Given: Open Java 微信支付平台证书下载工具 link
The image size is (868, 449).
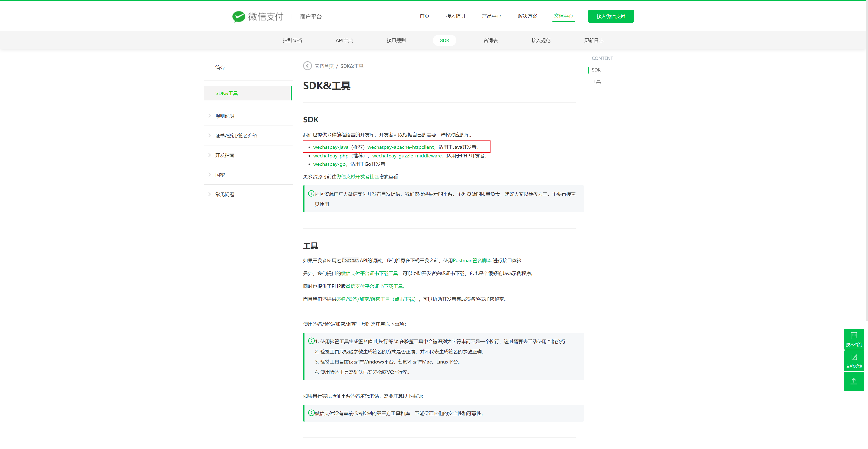Looking at the screenshot, I should coord(369,273).
